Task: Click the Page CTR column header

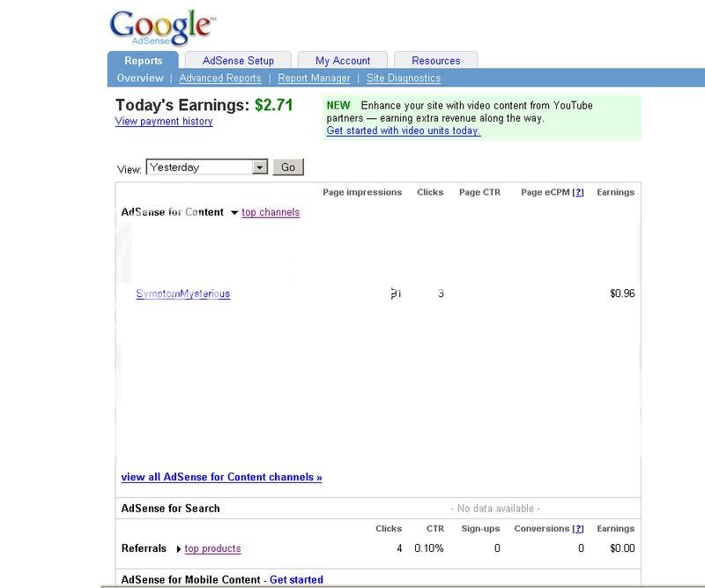Action: click(479, 192)
